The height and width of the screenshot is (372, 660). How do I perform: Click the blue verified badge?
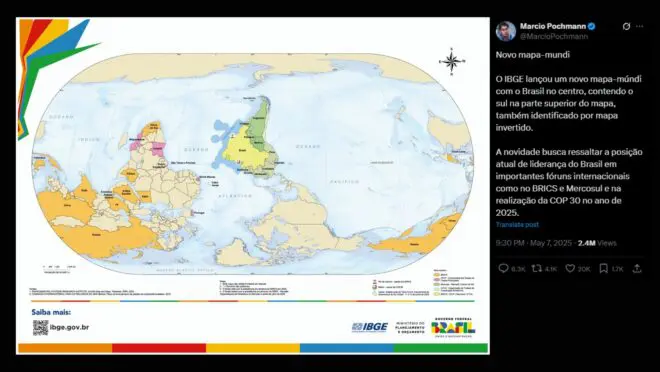591,27
